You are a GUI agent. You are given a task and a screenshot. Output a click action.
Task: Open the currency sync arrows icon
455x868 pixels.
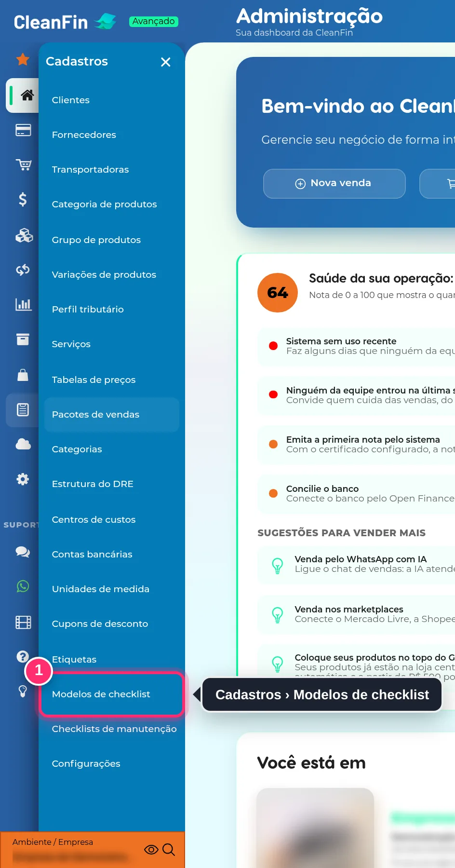(x=23, y=270)
